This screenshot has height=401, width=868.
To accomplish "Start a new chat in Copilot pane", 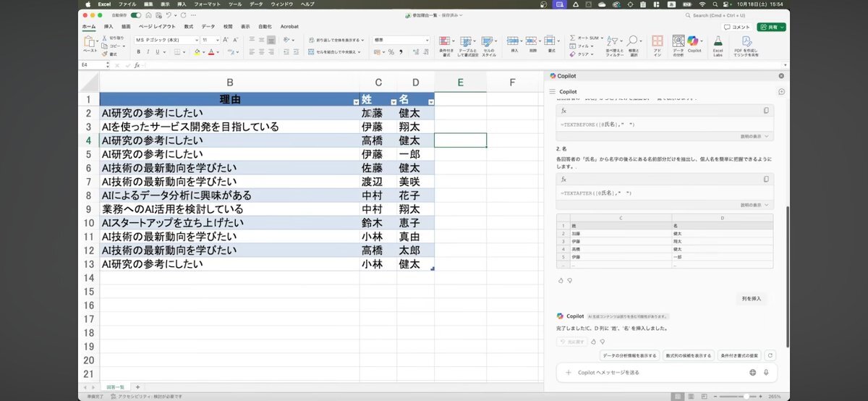I will [781, 92].
